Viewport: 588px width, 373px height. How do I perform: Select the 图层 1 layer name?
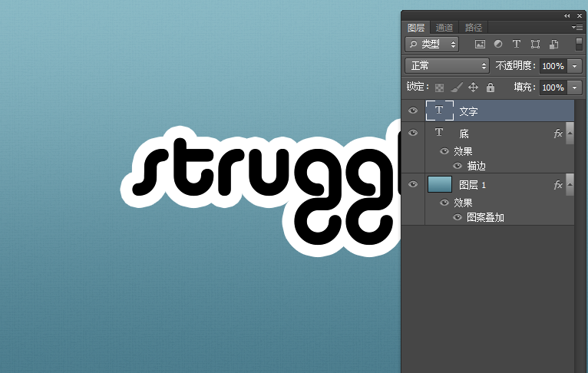pyautogui.click(x=473, y=185)
